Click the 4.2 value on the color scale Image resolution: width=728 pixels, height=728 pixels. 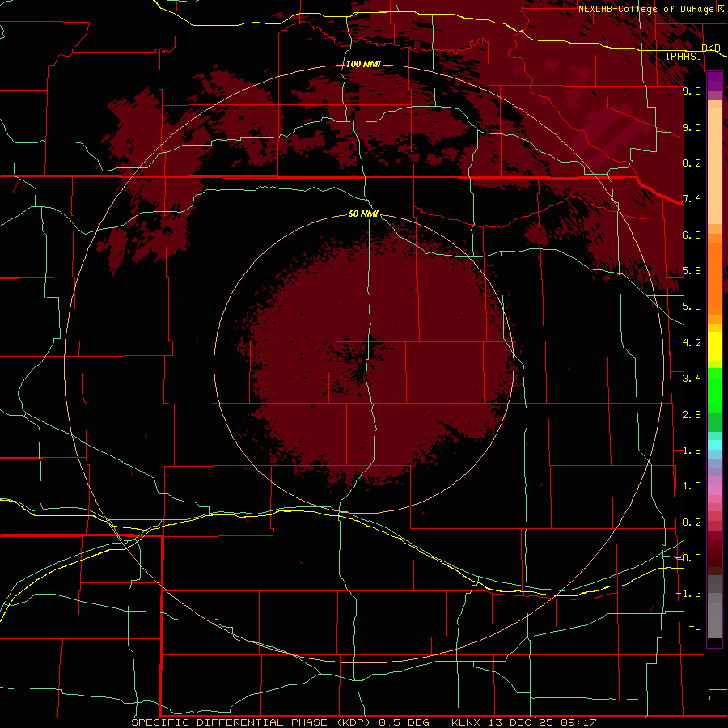pyautogui.click(x=692, y=343)
